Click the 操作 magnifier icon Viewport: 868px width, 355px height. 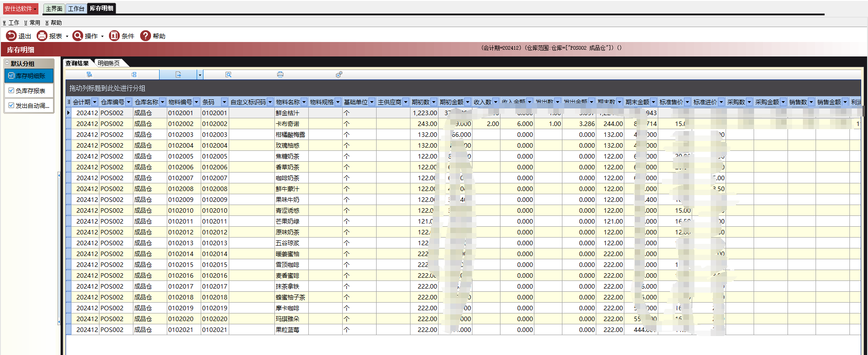78,36
